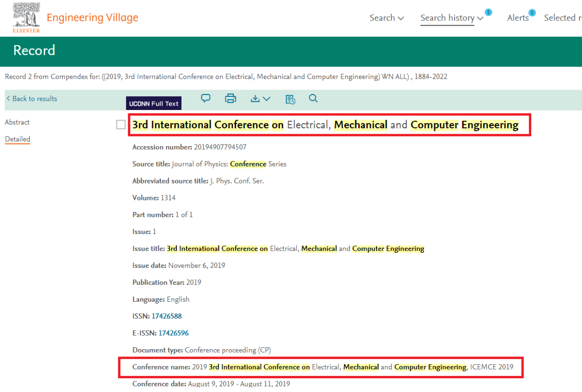Click the magnifier search icon in toolbar
Screen dimensions: 582x392
tap(313, 98)
